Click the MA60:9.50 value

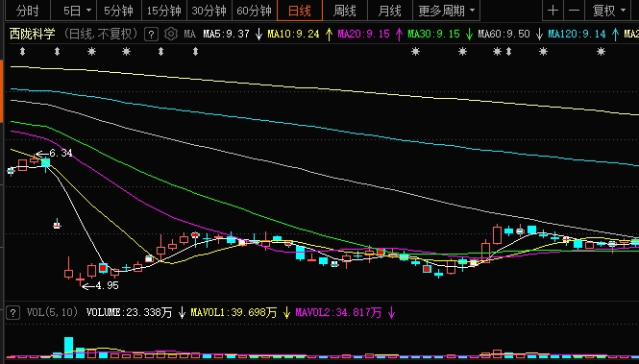pos(504,35)
